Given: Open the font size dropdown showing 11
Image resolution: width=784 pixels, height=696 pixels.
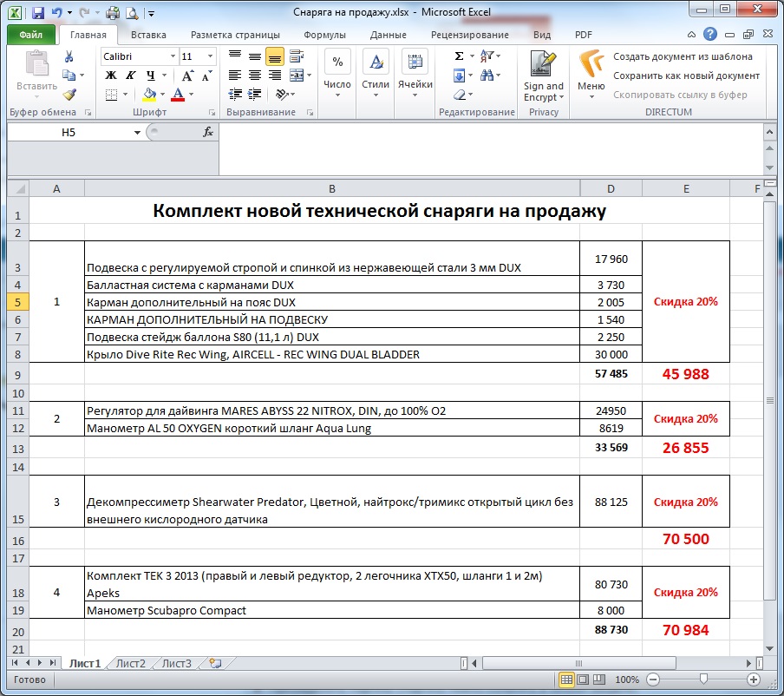Looking at the screenshot, I should (x=209, y=56).
